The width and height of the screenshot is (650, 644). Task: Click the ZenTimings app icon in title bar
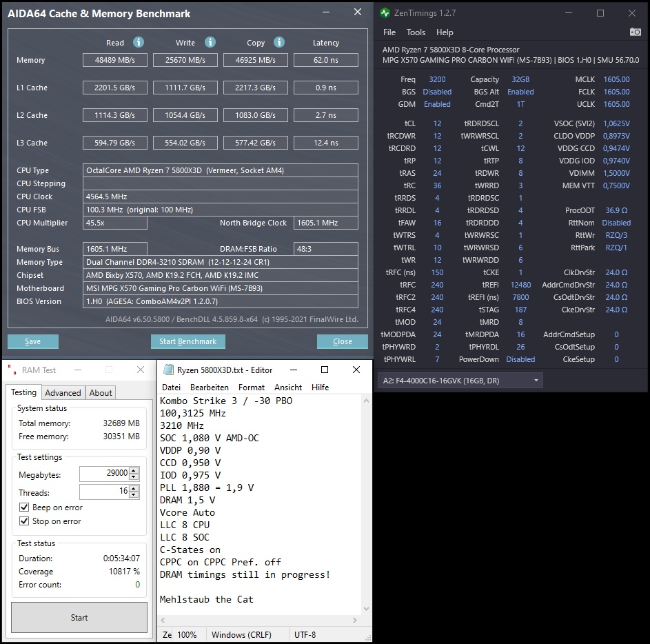(x=385, y=12)
